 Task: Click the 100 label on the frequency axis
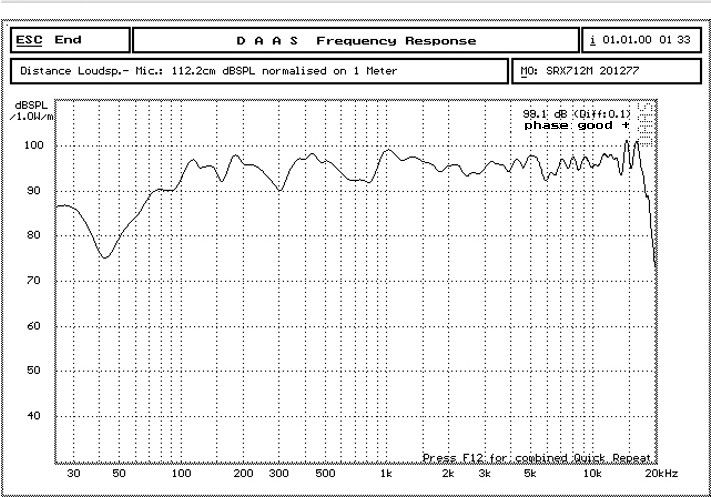pyautogui.click(x=181, y=473)
